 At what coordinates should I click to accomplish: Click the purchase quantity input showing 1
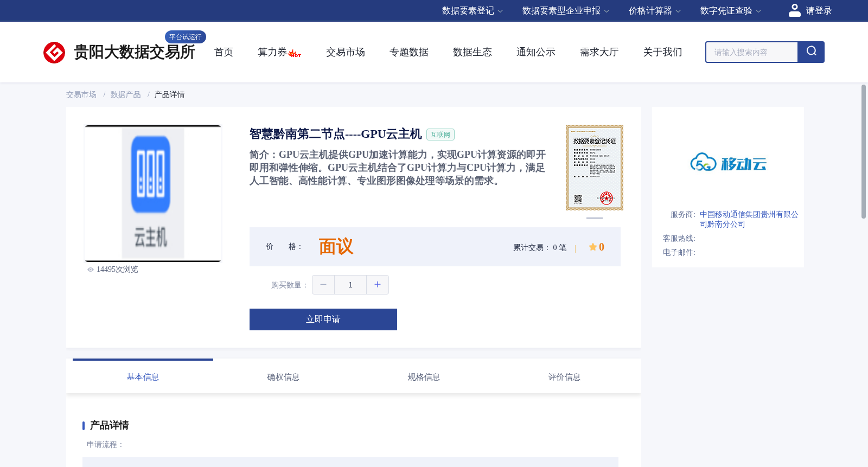tap(350, 285)
